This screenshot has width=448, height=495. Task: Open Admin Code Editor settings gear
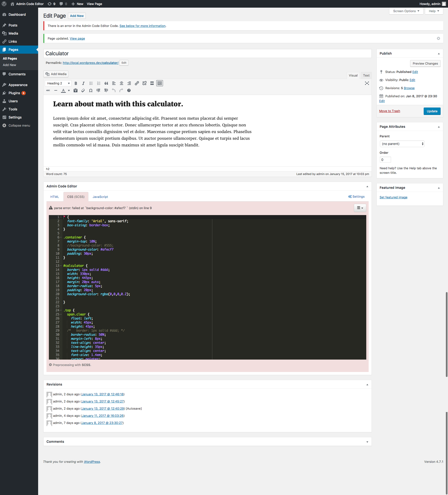356,196
